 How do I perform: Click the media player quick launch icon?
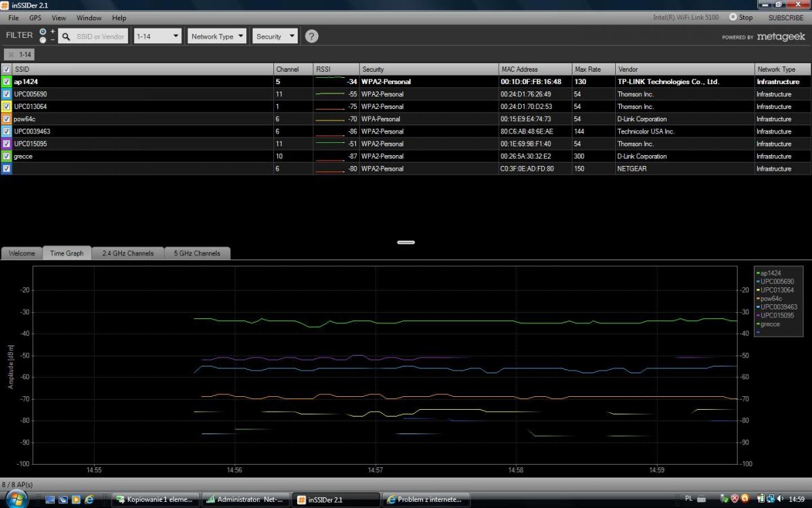[76, 500]
